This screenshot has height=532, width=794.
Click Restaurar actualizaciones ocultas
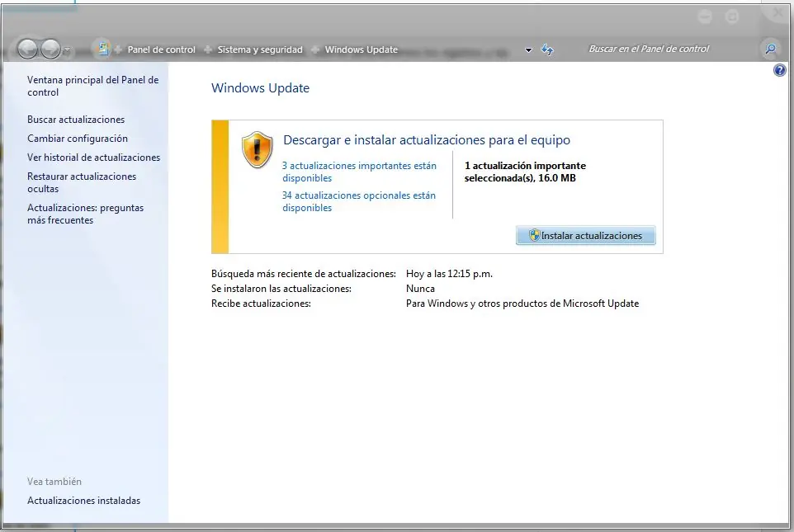[x=82, y=182]
